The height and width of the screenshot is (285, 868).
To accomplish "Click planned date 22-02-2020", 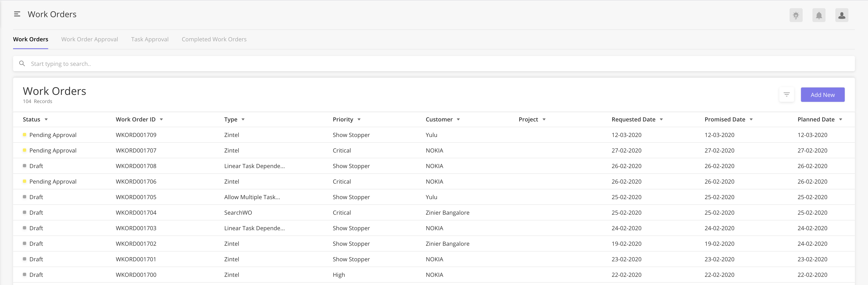I will [x=812, y=275].
